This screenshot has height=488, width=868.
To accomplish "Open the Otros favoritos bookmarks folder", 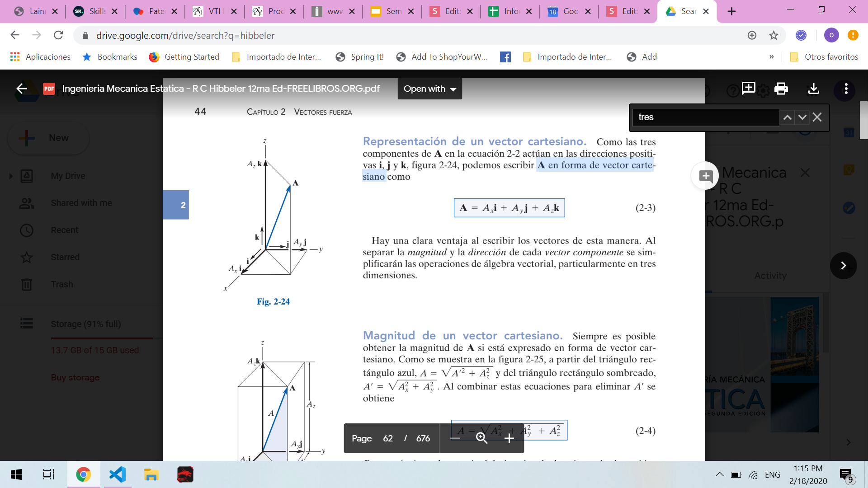I will pyautogui.click(x=824, y=57).
